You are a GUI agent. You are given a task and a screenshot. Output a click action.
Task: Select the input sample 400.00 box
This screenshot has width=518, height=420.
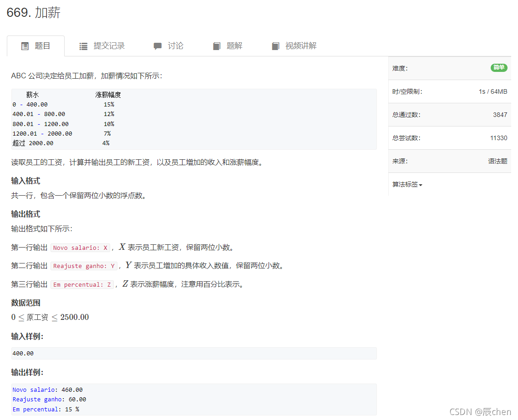[193, 353]
